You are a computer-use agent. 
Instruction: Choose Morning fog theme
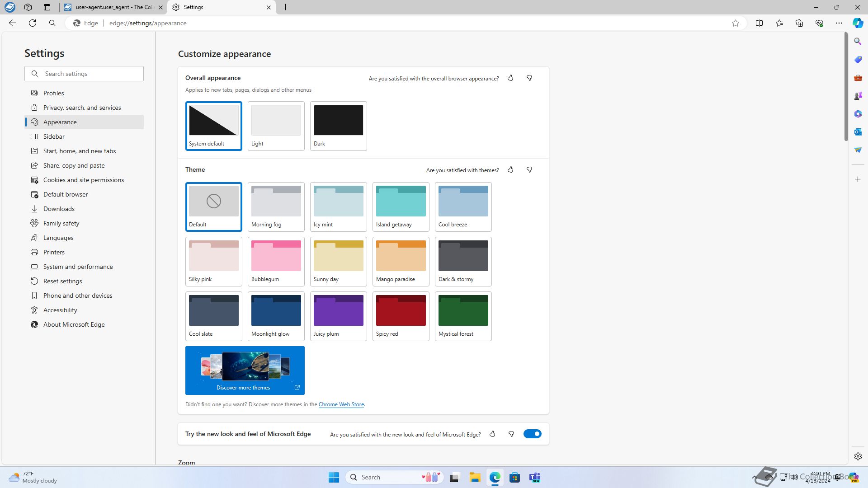coord(276,206)
